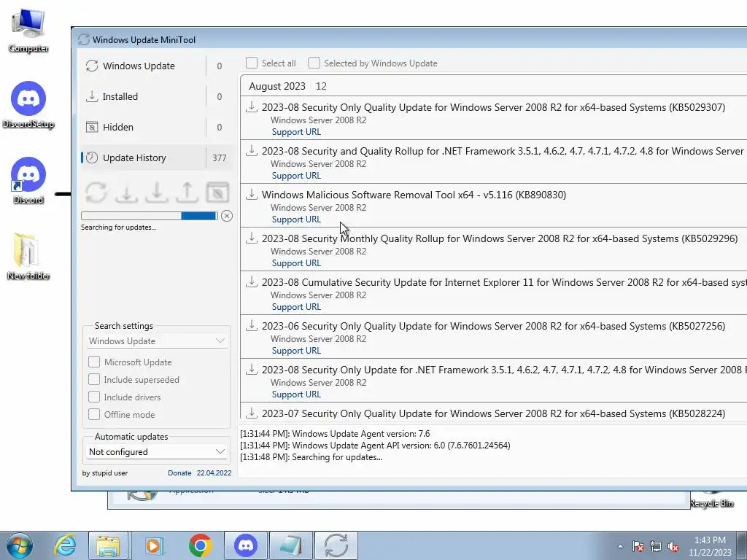Click the download updates toolbar icon
This screenshot has height=560, width=747.
point(127,192)
